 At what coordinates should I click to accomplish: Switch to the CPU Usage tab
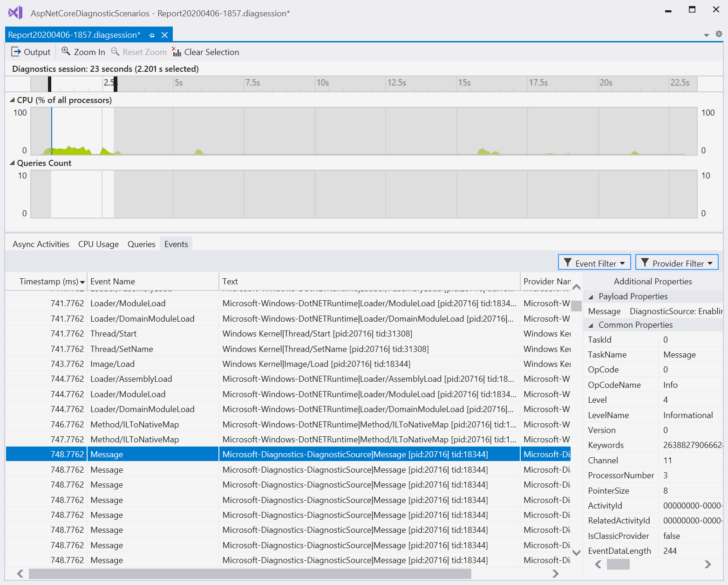tap(98, 244)
